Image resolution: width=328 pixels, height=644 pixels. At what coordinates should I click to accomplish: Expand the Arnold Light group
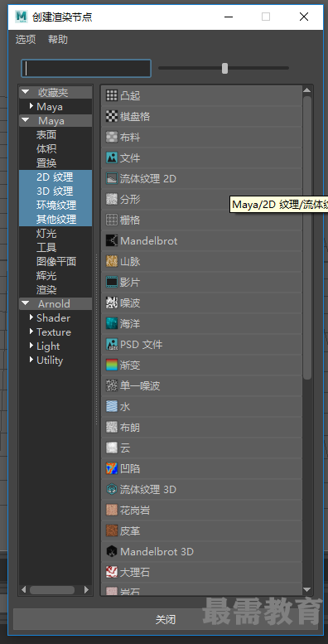pyautogui.click(x=31, y=346)
